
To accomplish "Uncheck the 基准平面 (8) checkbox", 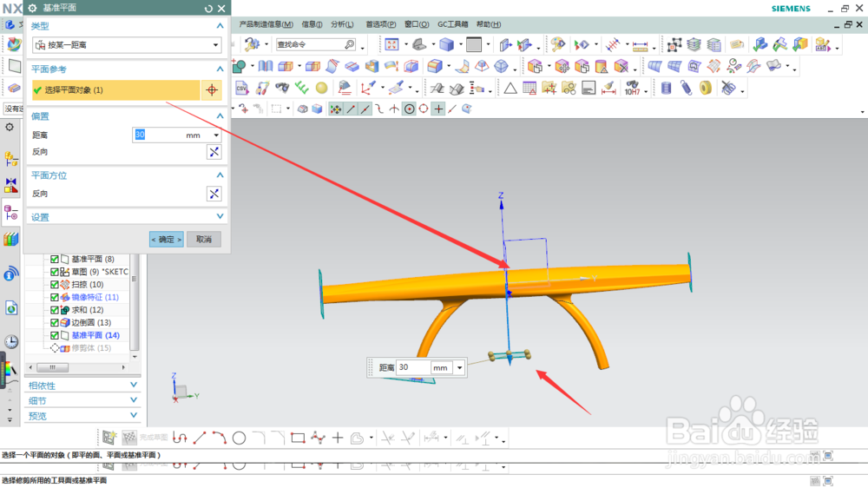I will tap(54, 259).
